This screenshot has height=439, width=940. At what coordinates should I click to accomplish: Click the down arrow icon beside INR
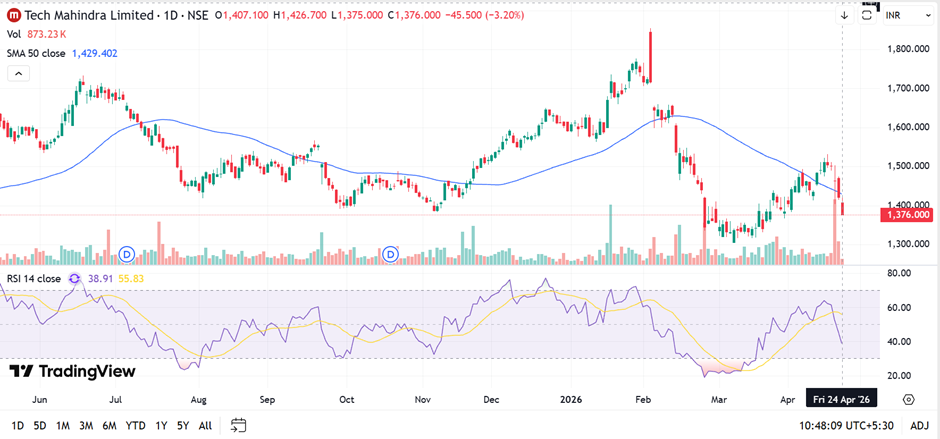click(844, 16)
